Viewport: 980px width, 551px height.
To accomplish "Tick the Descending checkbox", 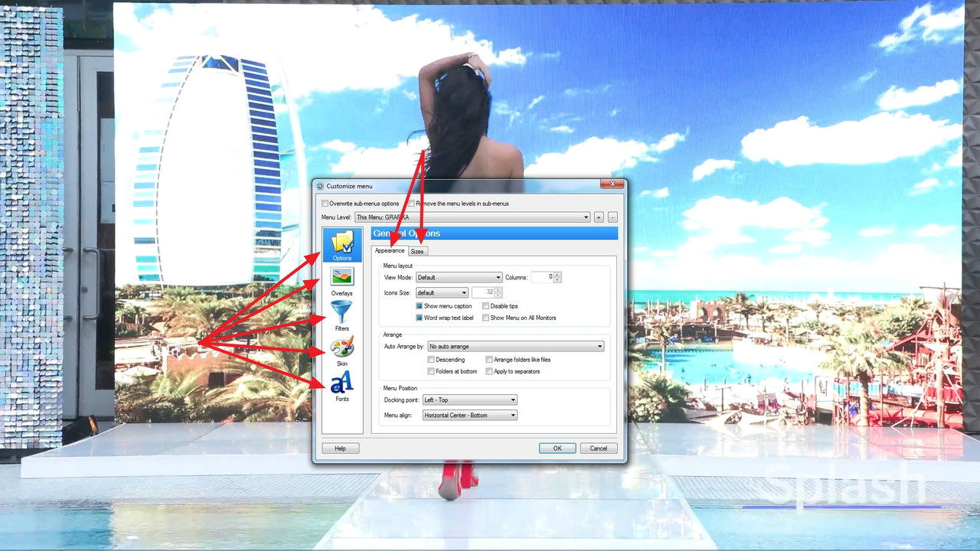I will [432, 360].
